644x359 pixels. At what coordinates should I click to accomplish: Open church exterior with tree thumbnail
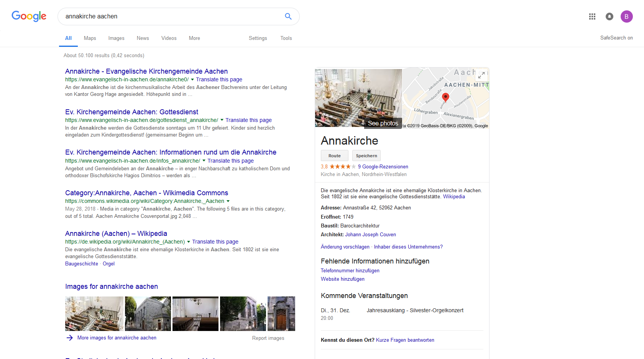point(148,314)
